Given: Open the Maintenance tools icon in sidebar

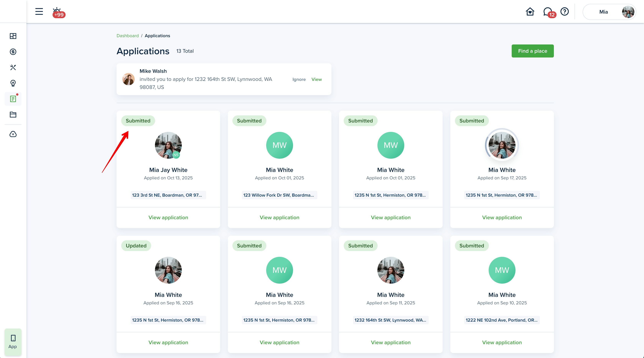Looking at the screenshot, I should pos(13,67).
